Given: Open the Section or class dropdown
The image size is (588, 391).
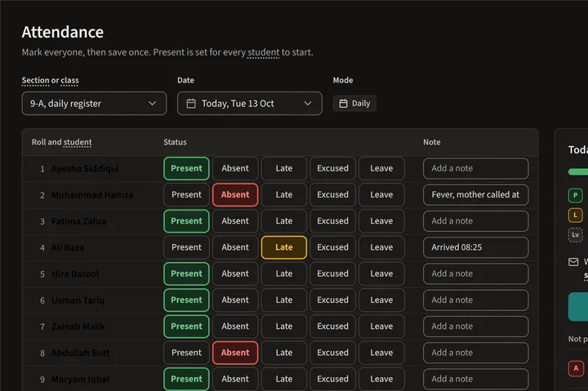Looking at the screenshot, I should pos(94,104).
